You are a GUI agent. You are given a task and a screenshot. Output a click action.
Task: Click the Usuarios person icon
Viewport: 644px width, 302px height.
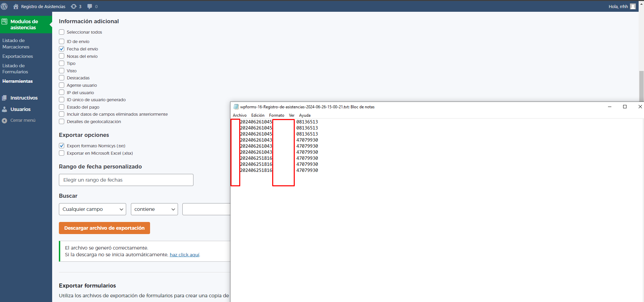click(x=4, y=109)
